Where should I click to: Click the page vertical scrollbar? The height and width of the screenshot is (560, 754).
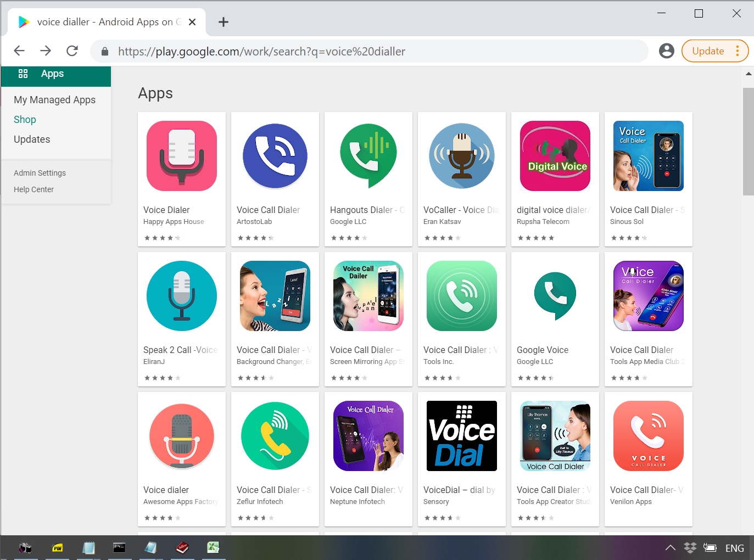tap(748, 142)
